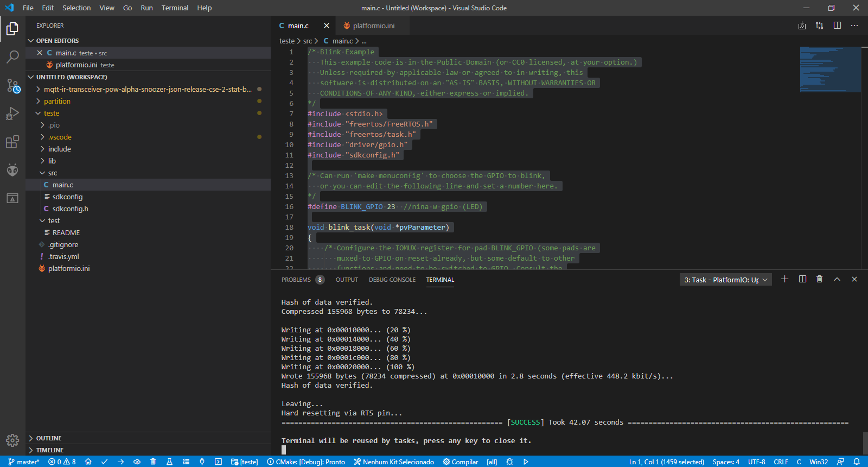The image size is (868, 467).
Task: Split the editor to the right
Action: pos(837,26)
